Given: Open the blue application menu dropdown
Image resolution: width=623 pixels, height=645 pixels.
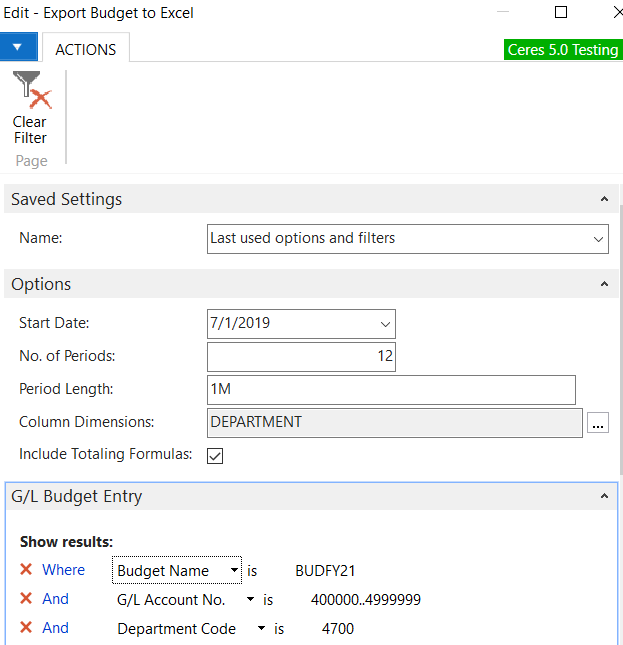Looking at the screenshot, I should point(19,47).
